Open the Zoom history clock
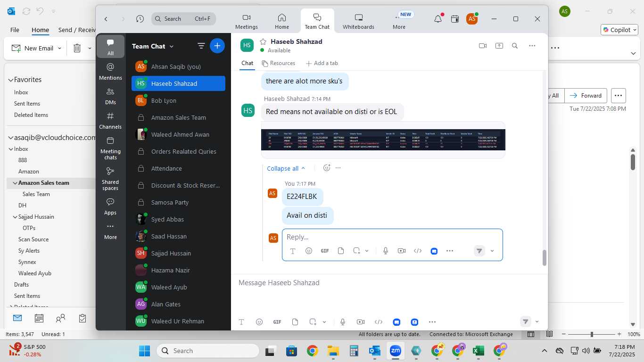This screenshot has height=362, width=644. pos(140,19)
